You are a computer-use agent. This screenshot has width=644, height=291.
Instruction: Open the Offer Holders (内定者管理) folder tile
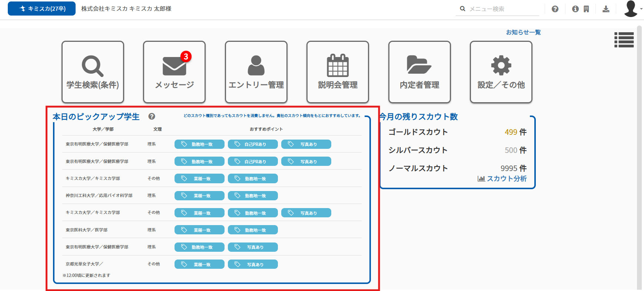(419, 72)
